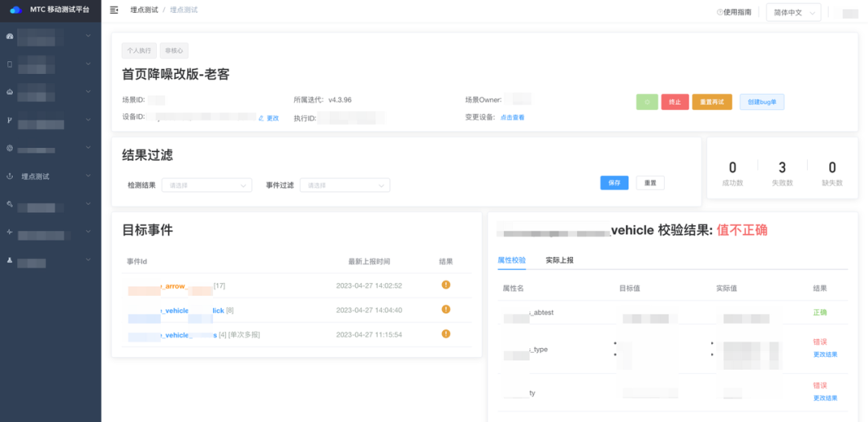Select the pulse sidebar icon
This screenshot has width=868, height=422.
click(x=10, y=232)
